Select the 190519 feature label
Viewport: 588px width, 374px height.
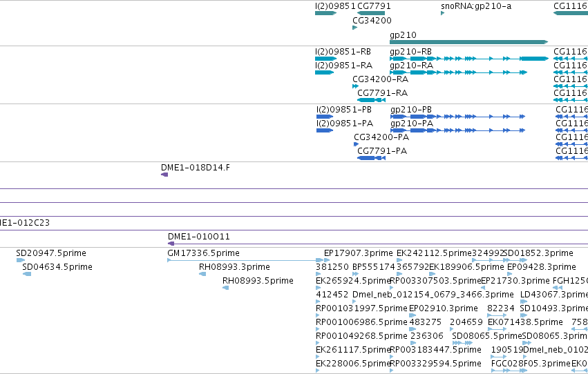tap(507, 351)
